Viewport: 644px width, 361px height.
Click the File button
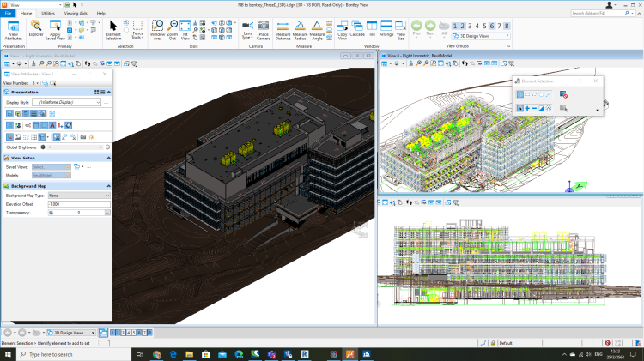click(8, 14)
